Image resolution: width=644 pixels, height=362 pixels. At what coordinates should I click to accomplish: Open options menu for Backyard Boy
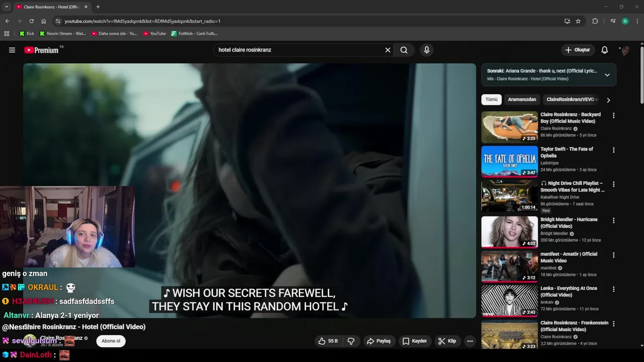[x=613, y=116]
